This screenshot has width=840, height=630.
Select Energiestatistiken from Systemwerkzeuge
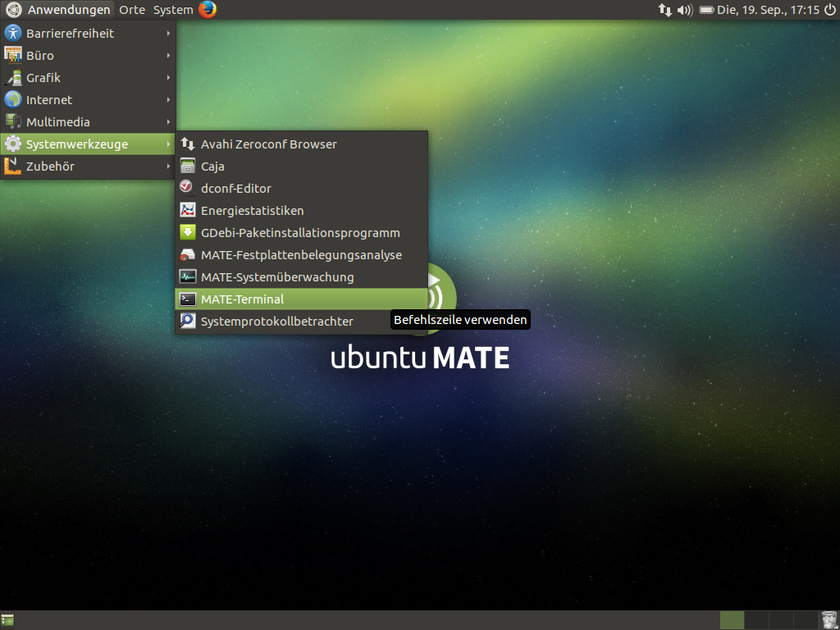tap(252, 211)
